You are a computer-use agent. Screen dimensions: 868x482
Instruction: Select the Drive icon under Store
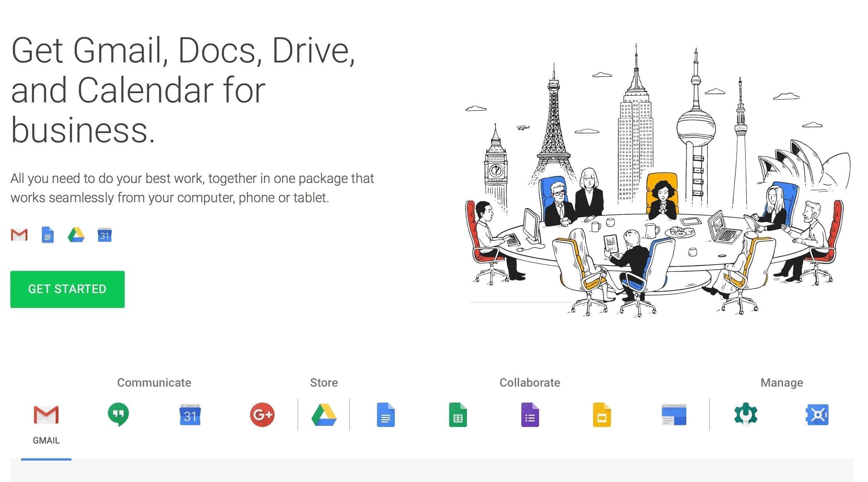tap(324, 415)
